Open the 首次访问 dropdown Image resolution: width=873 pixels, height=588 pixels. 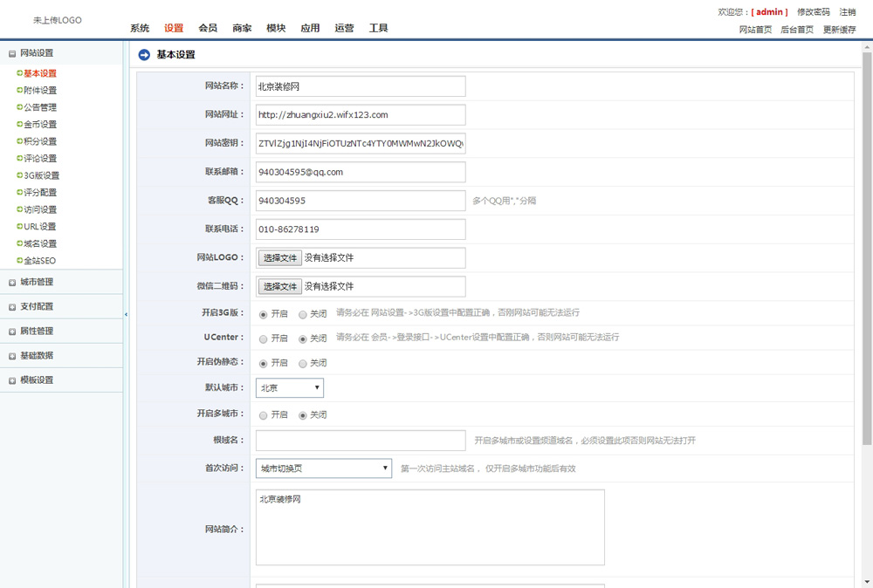[x=323, y=468]
